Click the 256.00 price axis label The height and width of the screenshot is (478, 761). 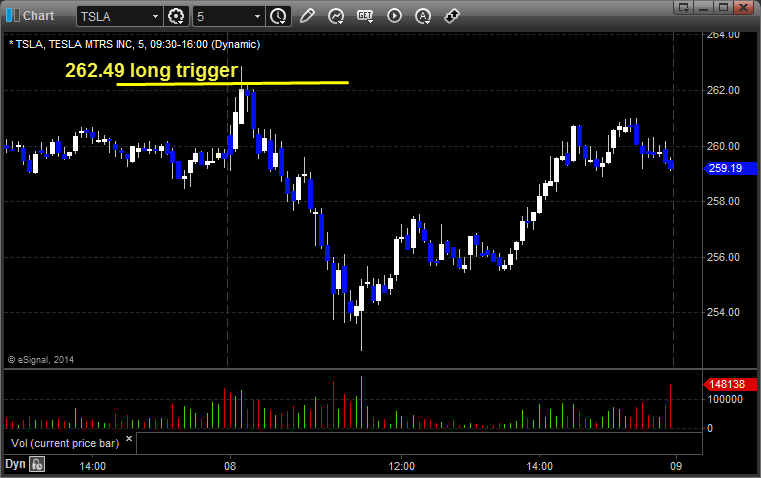click(x=723, y=257)
